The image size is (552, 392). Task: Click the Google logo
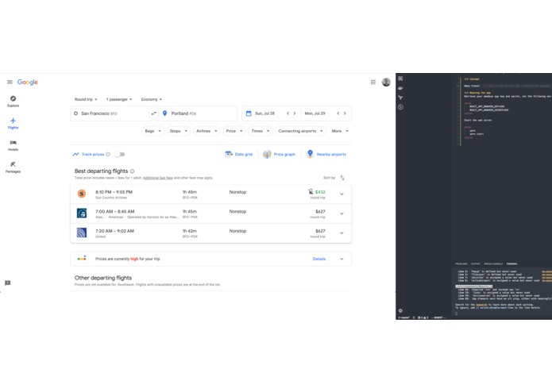[28, 82]
